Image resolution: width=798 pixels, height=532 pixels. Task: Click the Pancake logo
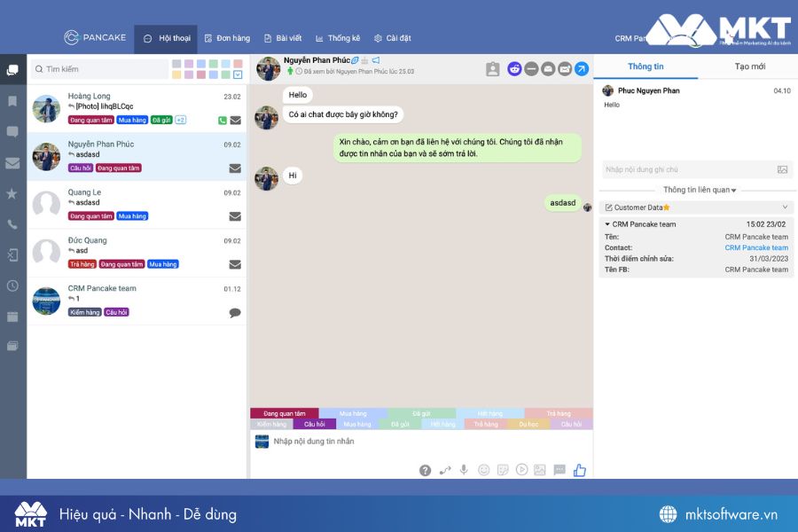tap(95, 37)
